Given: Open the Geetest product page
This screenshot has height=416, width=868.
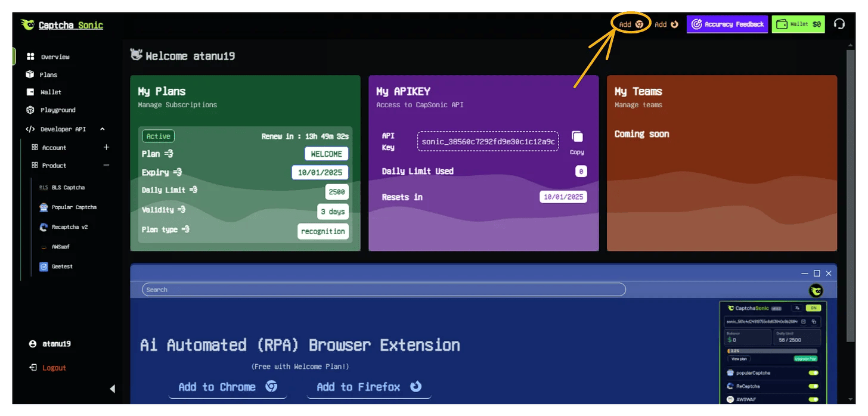Looking at the screenshot, I should pos(61,266).
